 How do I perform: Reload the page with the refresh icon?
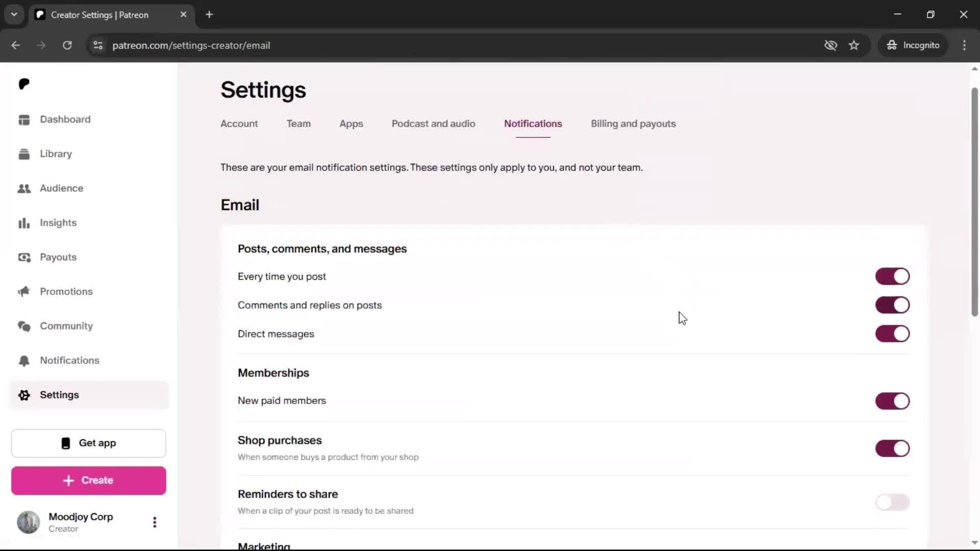[67, 45]
